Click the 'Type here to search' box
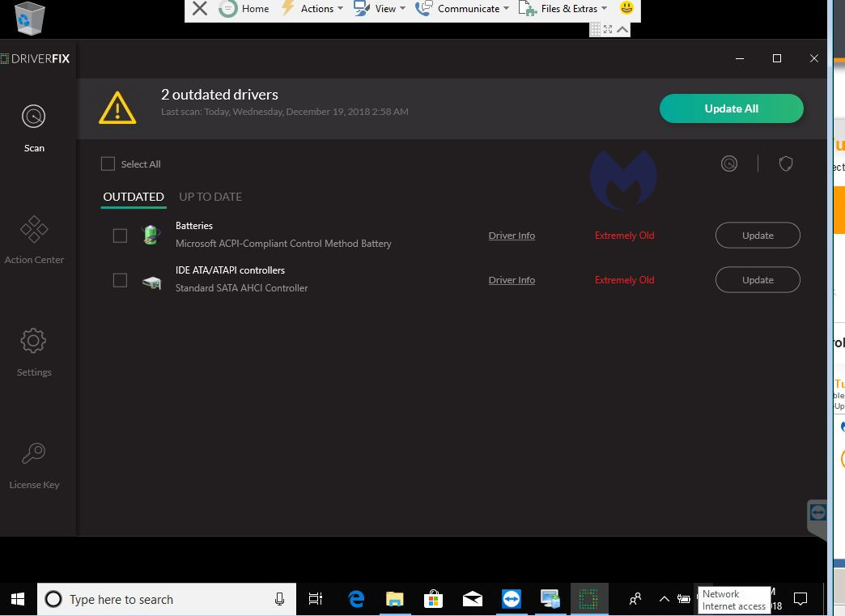 (167, 599)
